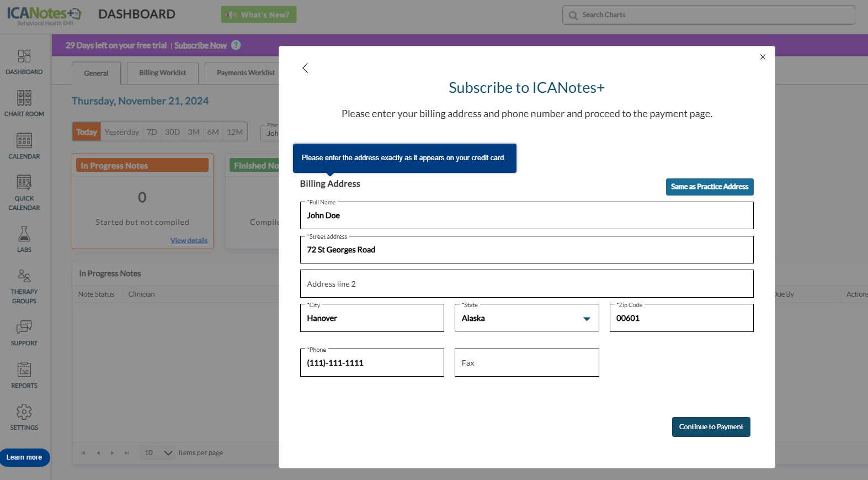Close the Subscribe to ICANotes+ dialog

click(x=763, y=57)
